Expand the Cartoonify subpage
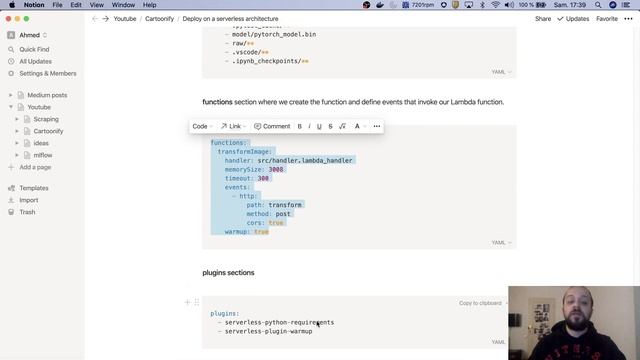 point(17,131)
